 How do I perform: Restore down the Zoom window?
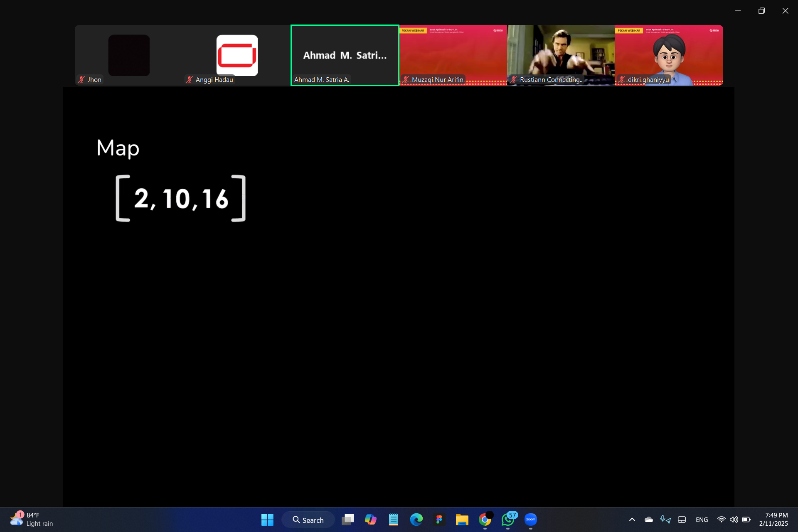click(761, 11)
